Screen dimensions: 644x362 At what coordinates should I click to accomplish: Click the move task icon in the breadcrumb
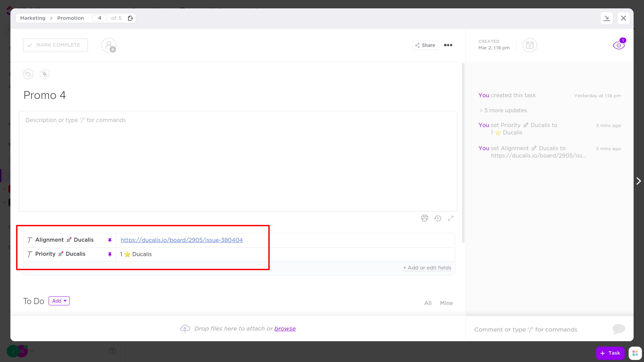pyautogui.click(x=130, y=18)
